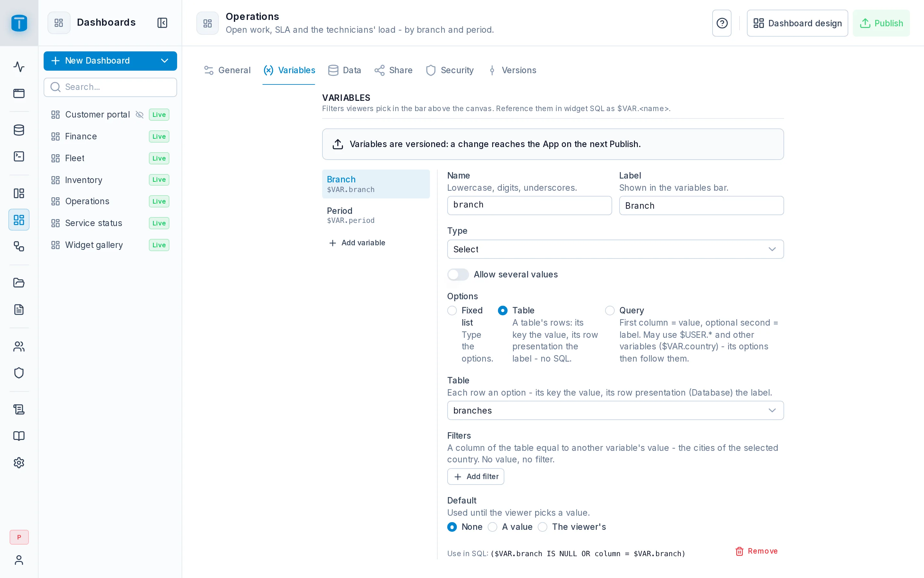This screenshot has width=924, height=578.
Task: Open the Type Select dropdown
Action: pyautogui.click(x=615, y=249)
